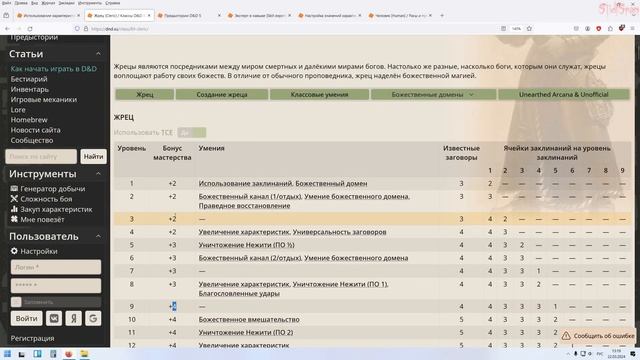Click the Google login icon
Viewport: 640px width, 360px height.
click(x=93, y=318)
